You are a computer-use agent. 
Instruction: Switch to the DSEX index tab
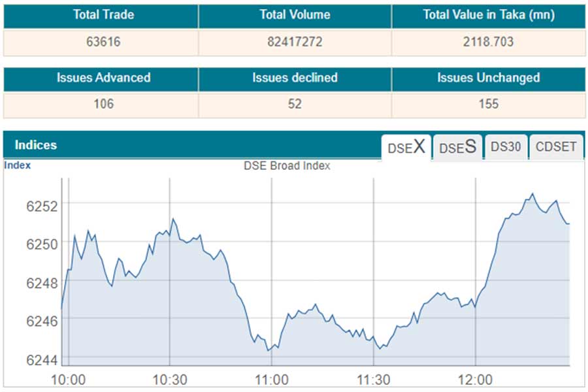(x=406, y=147)
